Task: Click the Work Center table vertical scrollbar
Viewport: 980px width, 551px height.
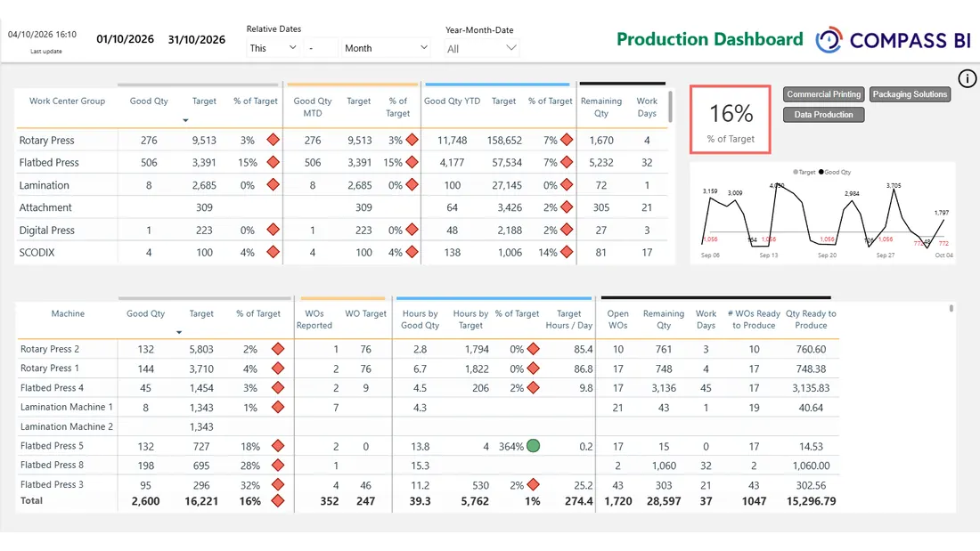Action: (x=671, y=107)
